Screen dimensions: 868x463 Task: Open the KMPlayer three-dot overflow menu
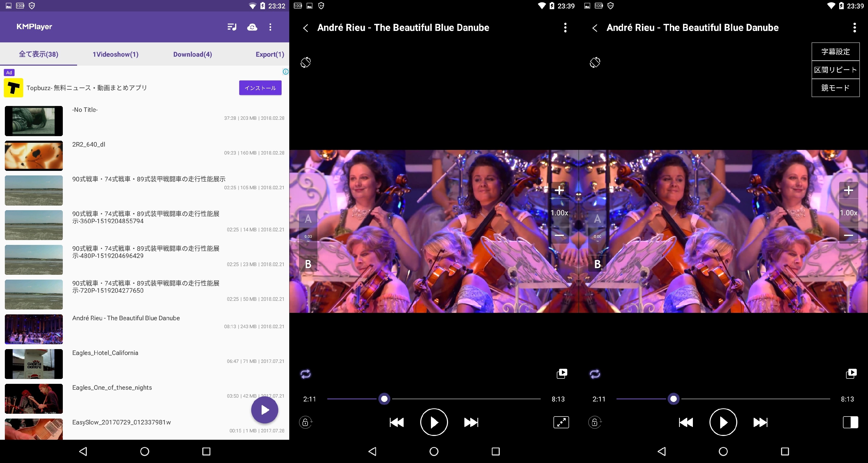pos(270,27)
